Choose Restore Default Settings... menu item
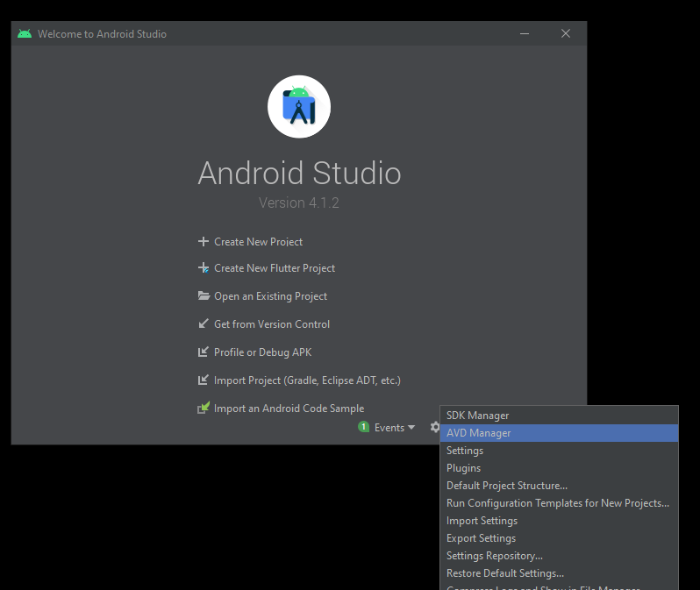The image size is (700, 590). pos(559,573)
